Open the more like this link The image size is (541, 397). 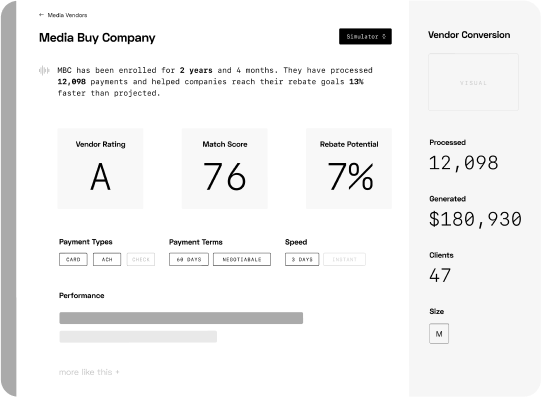pos(86,372)
